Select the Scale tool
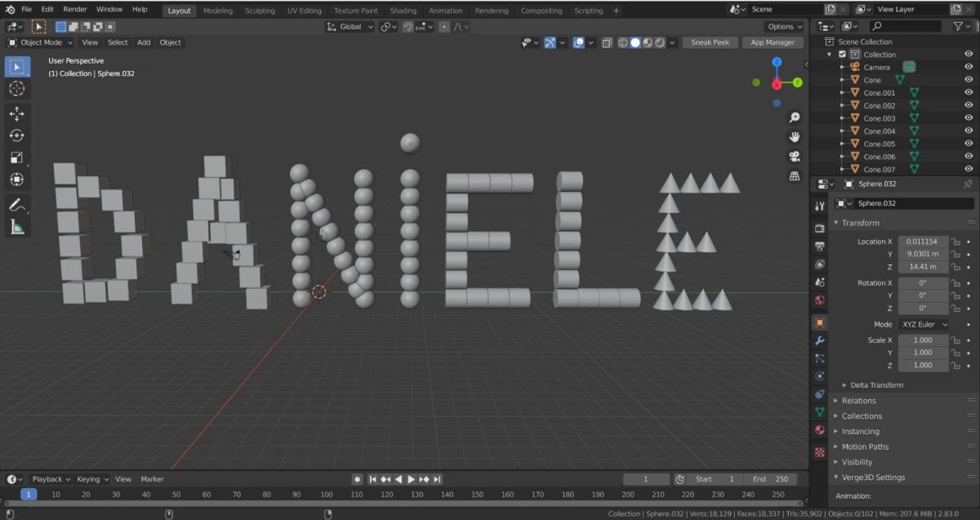980x520 pixels. pyautogui.click(x=16, y=158)
